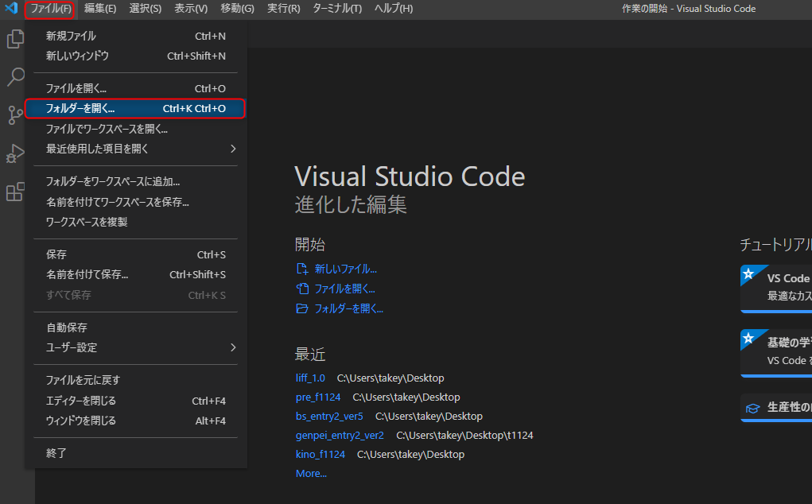Click the graduation cap icon on 生産性 card
Screen dimensions: 812x504
(x=752, y=408)
